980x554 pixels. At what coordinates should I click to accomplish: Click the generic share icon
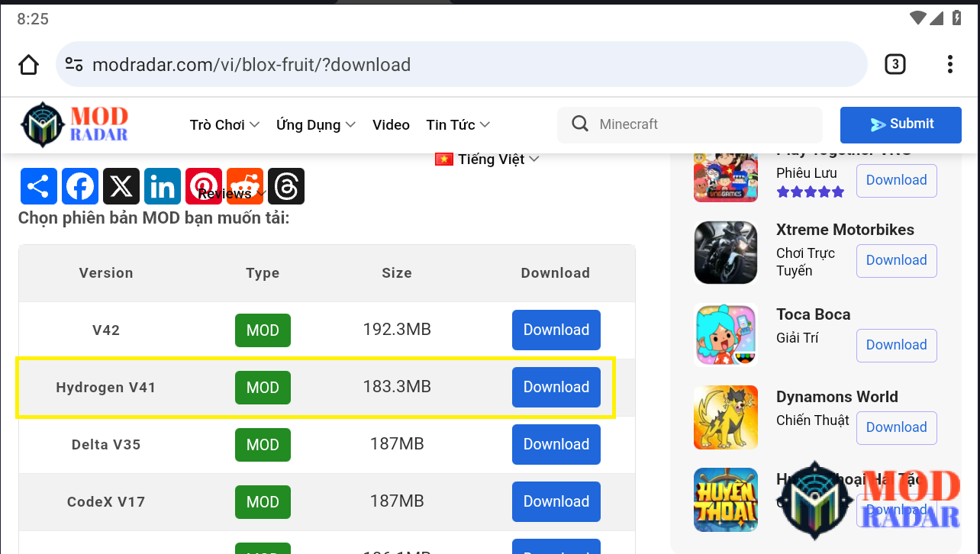pyautogui.click(x=39, y=186)
